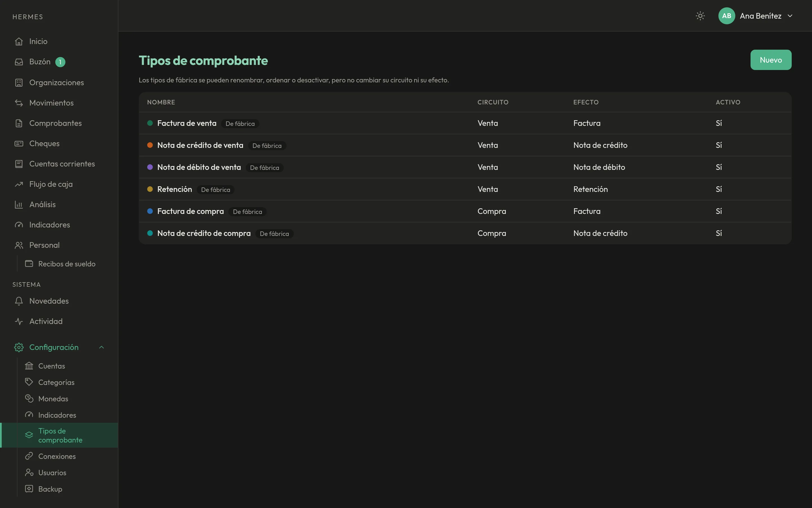Click the Actividad pulse icon
This screenshot has height=508, width=812.
pos(19,321)
